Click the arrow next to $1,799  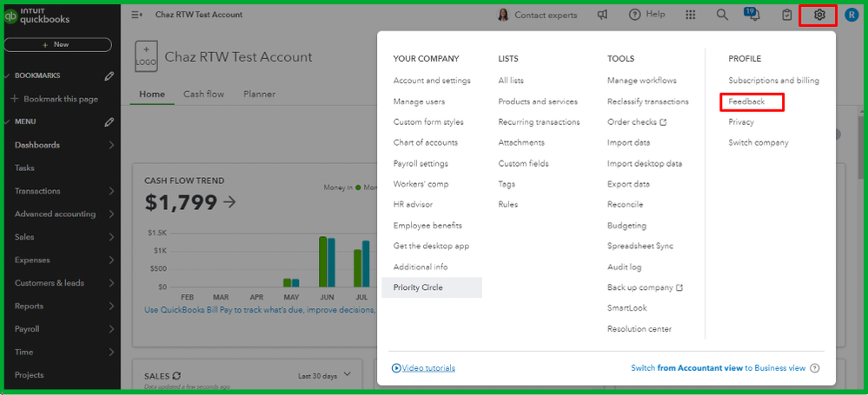pyautogui.click(x=229, y=202)
